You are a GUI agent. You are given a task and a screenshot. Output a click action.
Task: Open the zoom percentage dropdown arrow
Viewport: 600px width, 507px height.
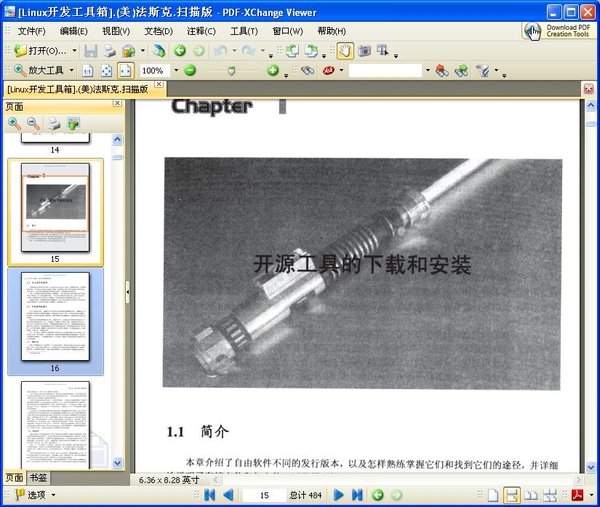[x=176, y=70]
